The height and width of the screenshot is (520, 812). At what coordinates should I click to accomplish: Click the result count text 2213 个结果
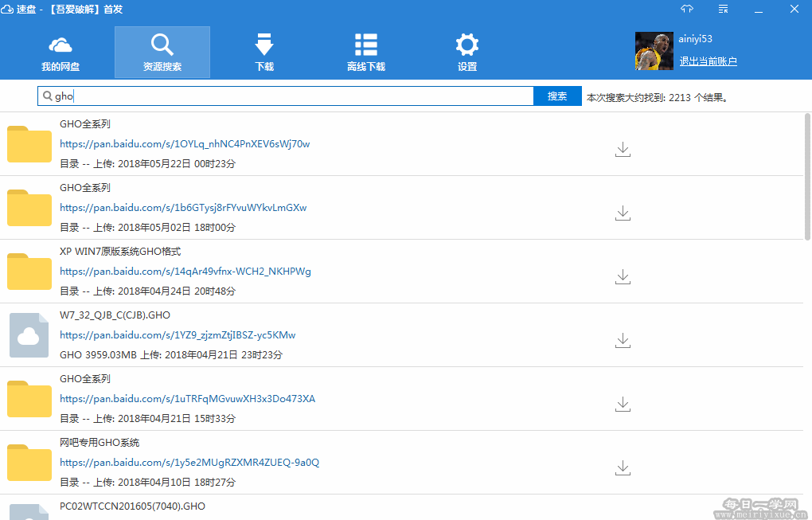click(x=699, y=98)
